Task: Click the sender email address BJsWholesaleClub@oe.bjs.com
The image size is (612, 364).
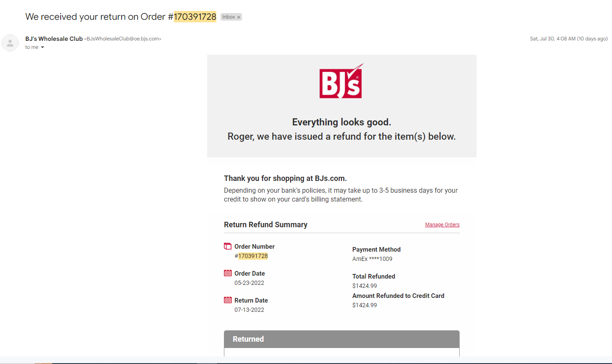Action: (x=123, y=39)
